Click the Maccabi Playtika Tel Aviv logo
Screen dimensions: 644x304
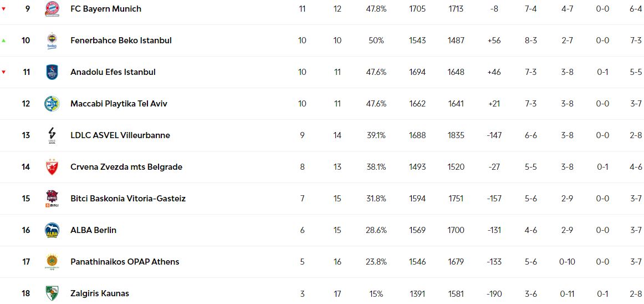tap(52, 104)
